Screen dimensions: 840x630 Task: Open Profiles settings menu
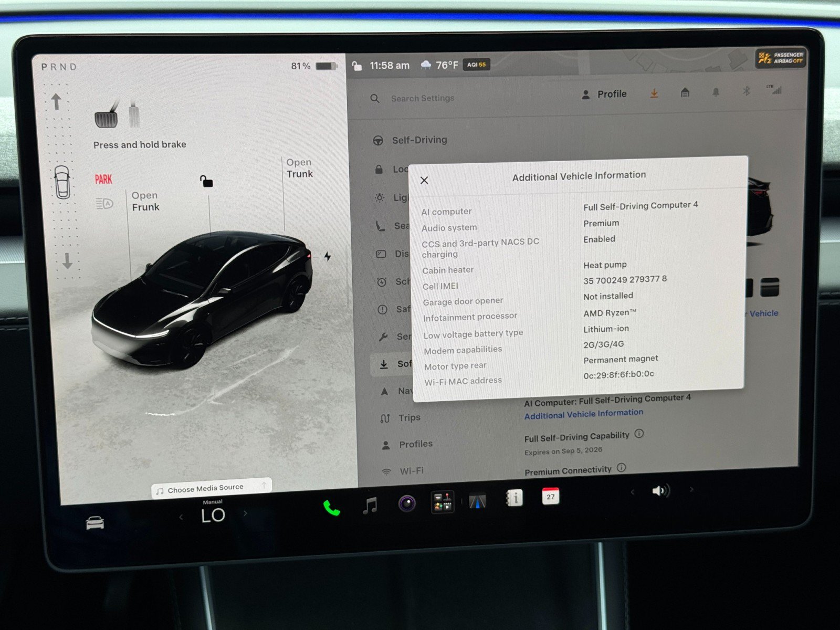click(407, 445)
